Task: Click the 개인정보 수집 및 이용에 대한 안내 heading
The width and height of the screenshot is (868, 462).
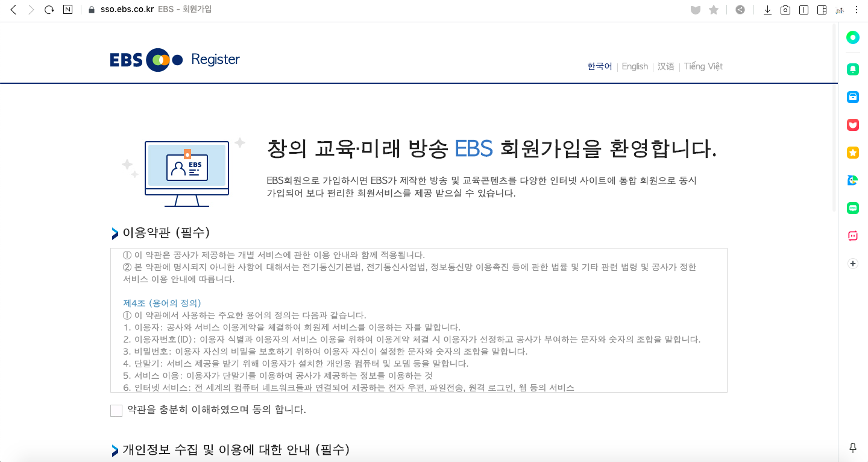Action: 236,449
